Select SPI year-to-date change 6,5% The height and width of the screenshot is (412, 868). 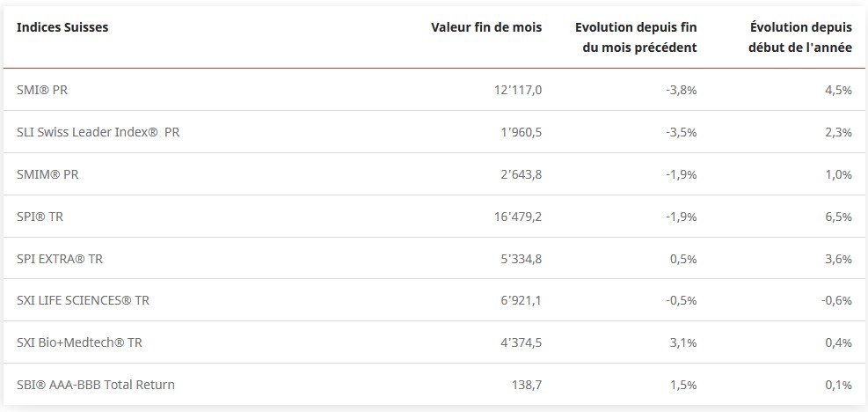[839, 217]
